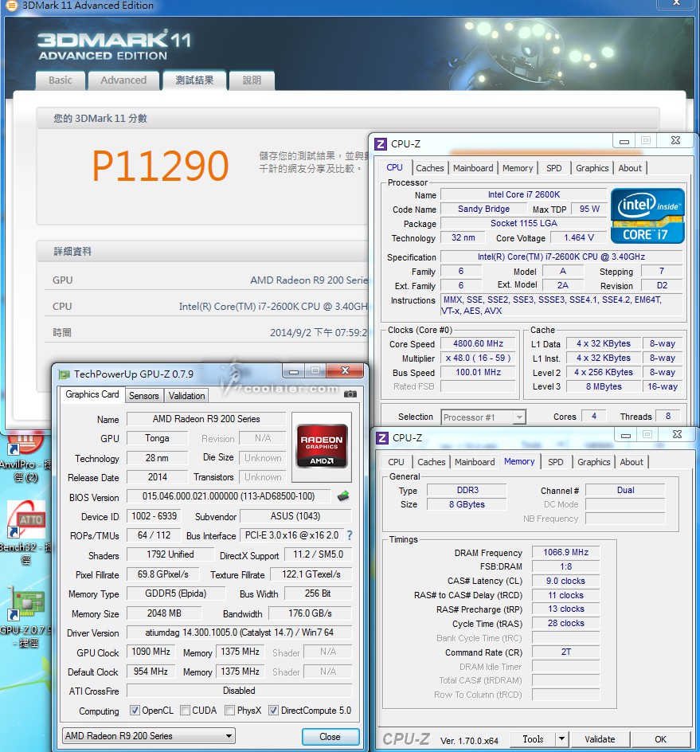This screenshot has width=700, height=752.
Task: Minimize the lower CPU-Z Memory window
Action: 626,435
